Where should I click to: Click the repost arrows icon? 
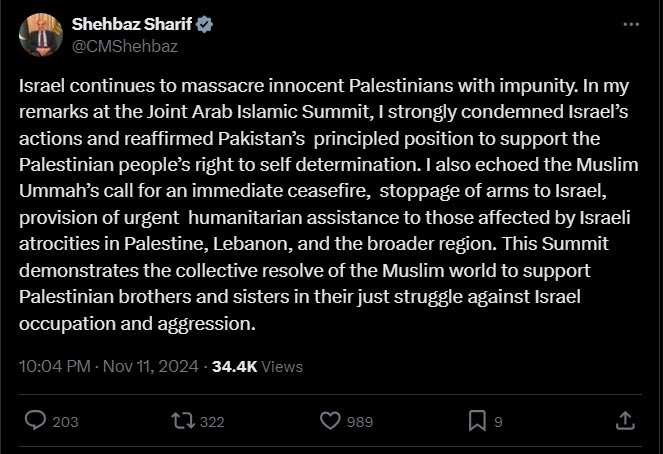click(183, 421)
